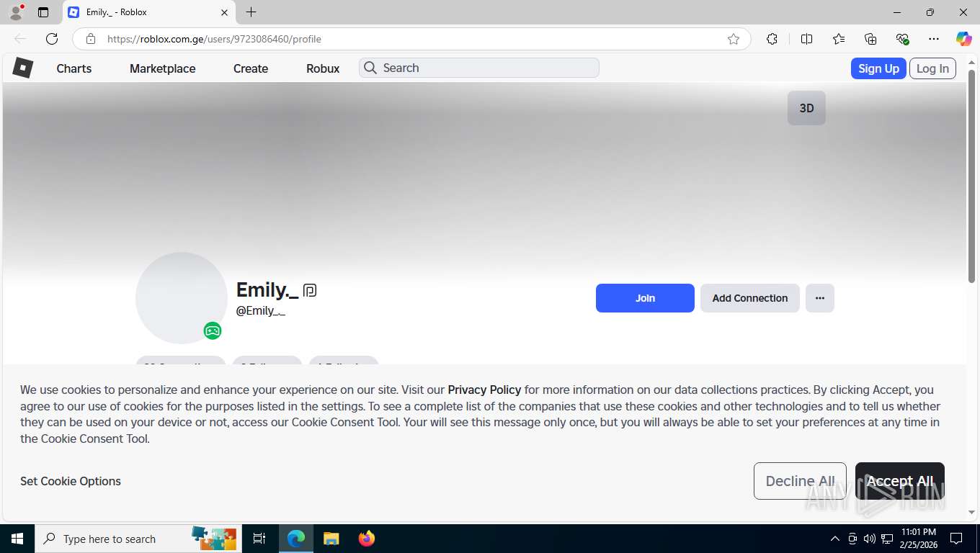
Task: Open Task View on taskbar
Action: coord(259,539)
